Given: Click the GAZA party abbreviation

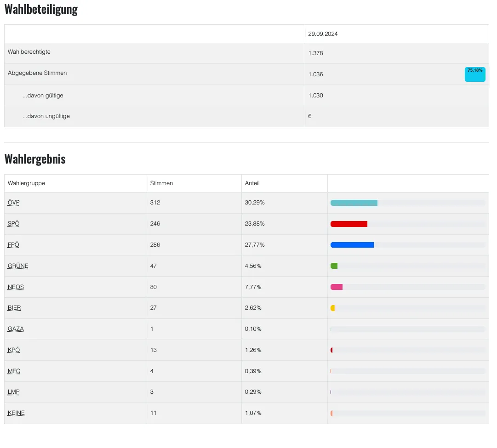Looking at the screenshot, I should click(x=16, y=329).
